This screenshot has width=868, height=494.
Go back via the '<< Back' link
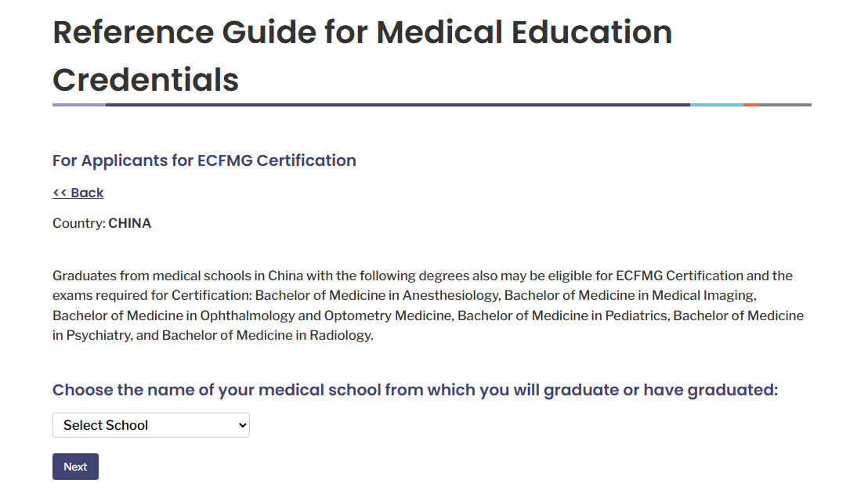click(78, 193)
